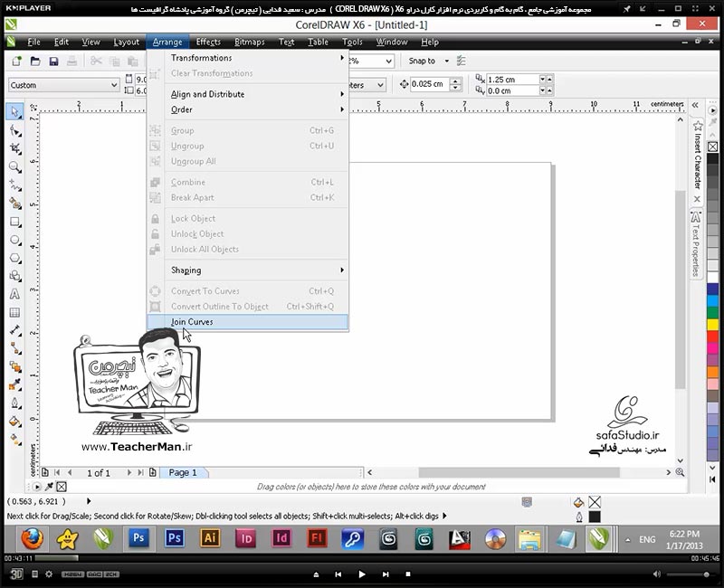This screenshot has height=588, width=724.
Task: Open Illustrator from the taskbar
Action: (x=210, y=538)
